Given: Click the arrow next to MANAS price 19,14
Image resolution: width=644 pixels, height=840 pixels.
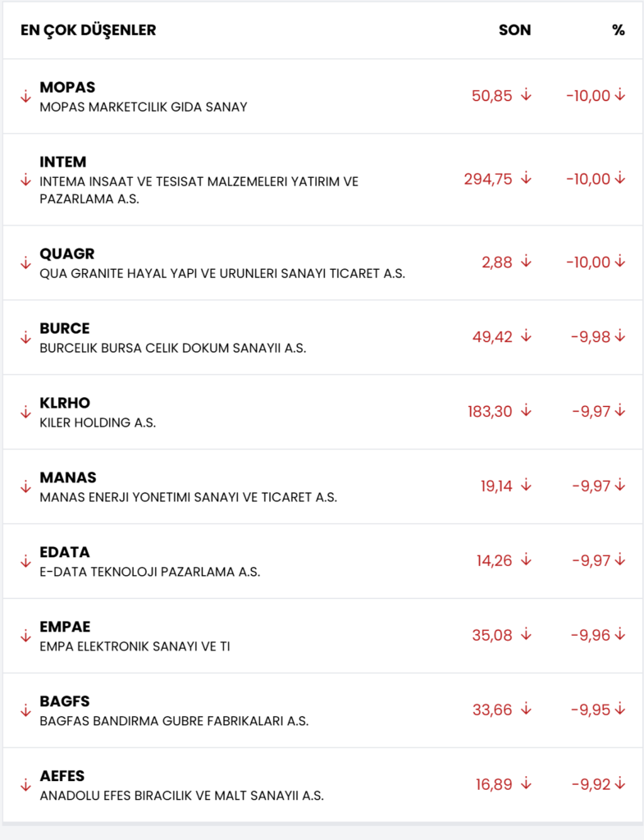Looking at the screenshot, I should (x=526, y=486).
